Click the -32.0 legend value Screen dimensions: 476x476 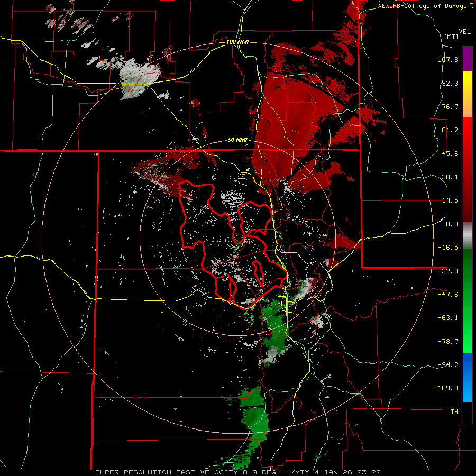tap(448, 271)
